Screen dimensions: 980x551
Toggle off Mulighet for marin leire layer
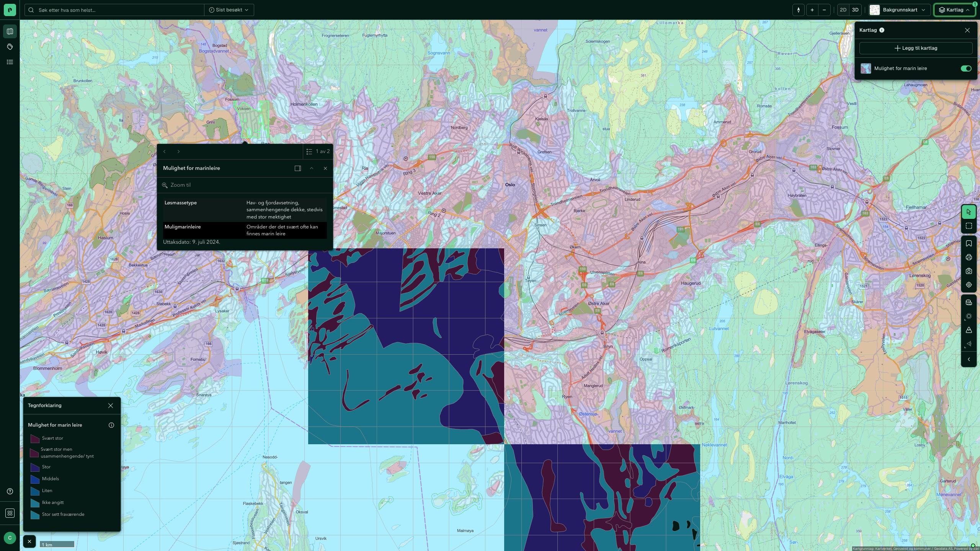[966, 68]
